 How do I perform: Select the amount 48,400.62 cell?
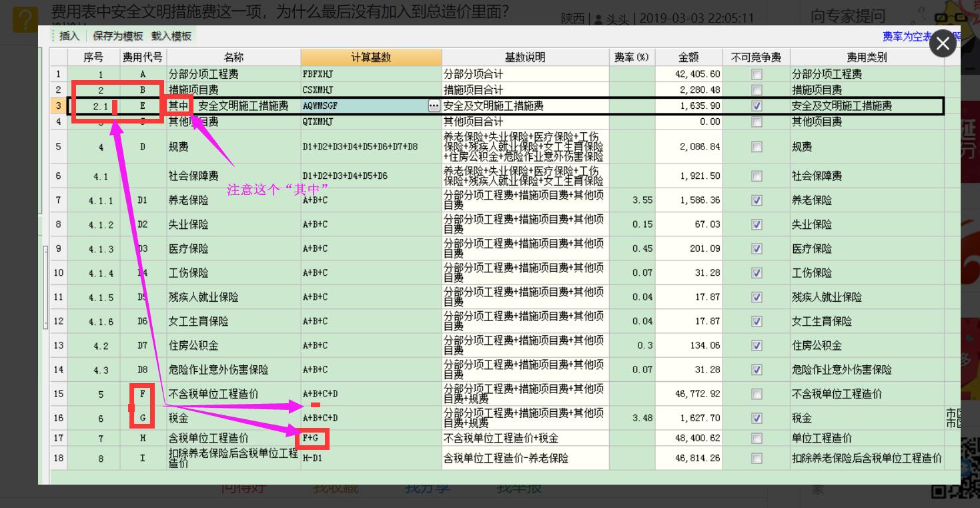688,439
